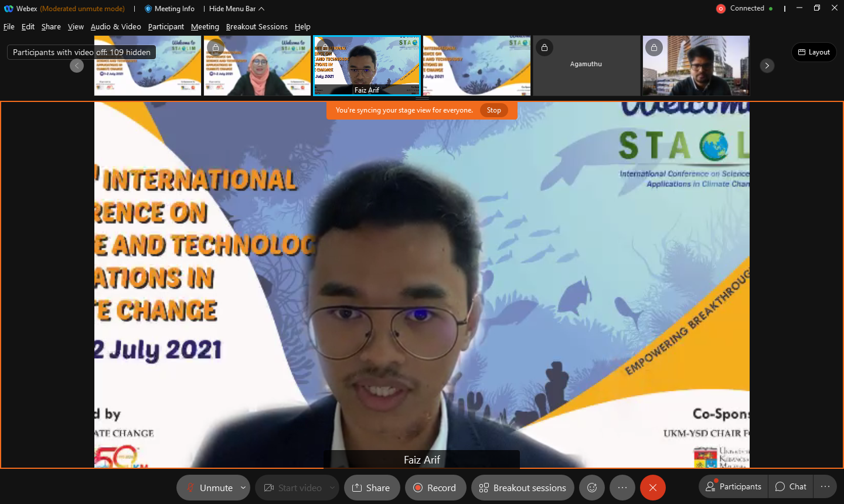The width and height of the screenshot is (844, 504).
Task: Toggle Start video button
Action: 293,488
